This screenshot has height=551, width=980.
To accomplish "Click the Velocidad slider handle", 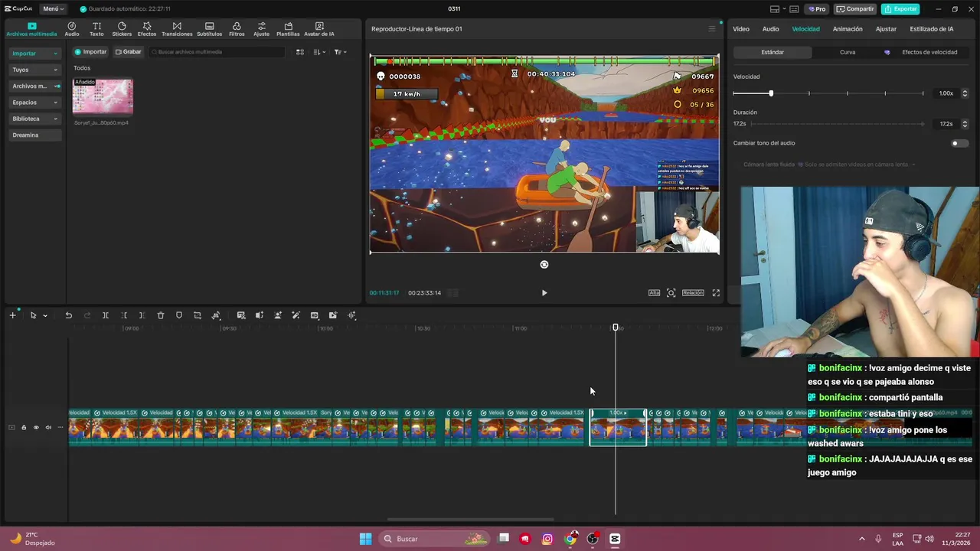I will [x=771, y=93].
